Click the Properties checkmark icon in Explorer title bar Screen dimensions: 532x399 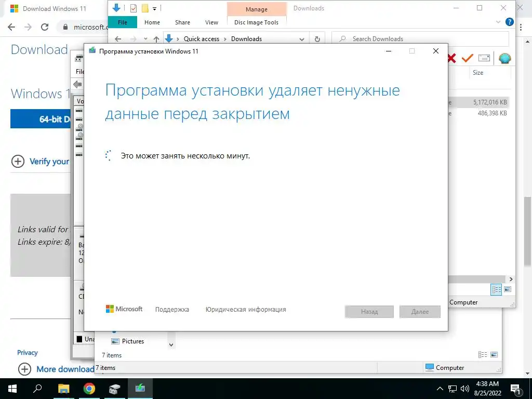click(134, 8)
